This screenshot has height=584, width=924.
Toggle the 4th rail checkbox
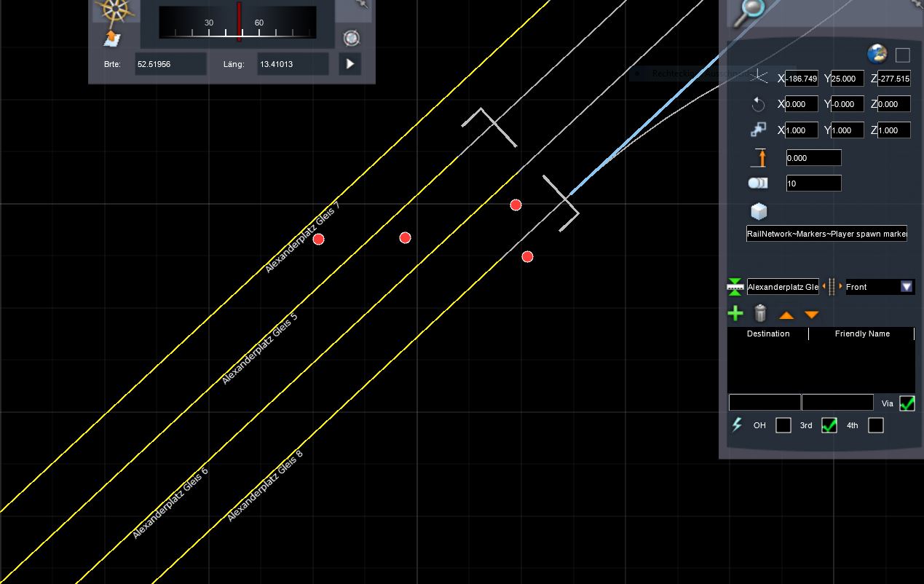[x=876, y=425]
